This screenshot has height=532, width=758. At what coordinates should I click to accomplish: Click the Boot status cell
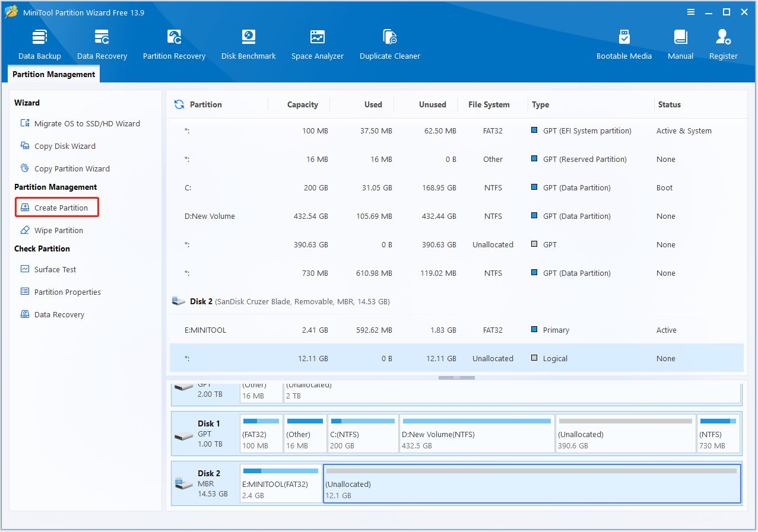pyautogui.click(x=665, y=187)
